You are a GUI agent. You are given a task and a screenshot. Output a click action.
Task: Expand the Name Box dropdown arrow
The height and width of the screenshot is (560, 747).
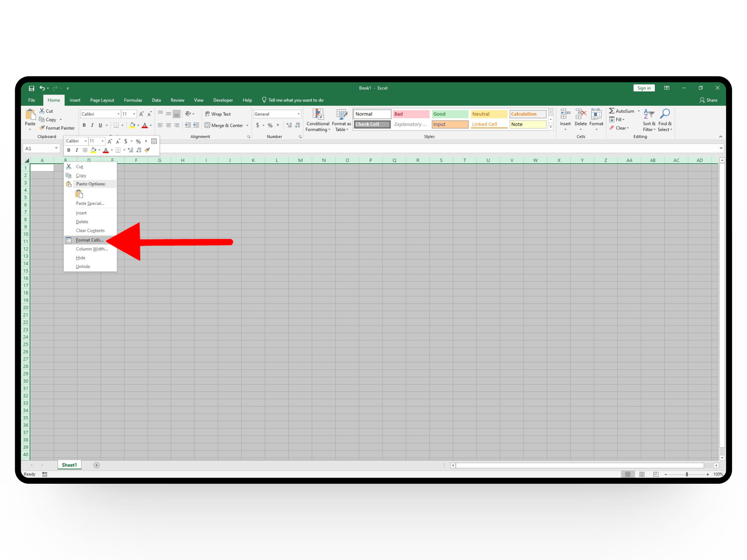(x=56, y=148)
